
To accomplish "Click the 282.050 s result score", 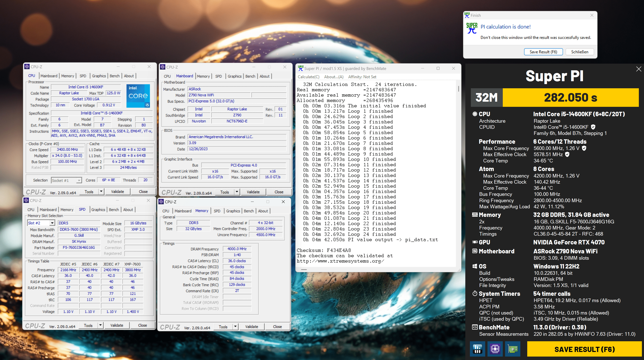I will (x=570, y=97).
